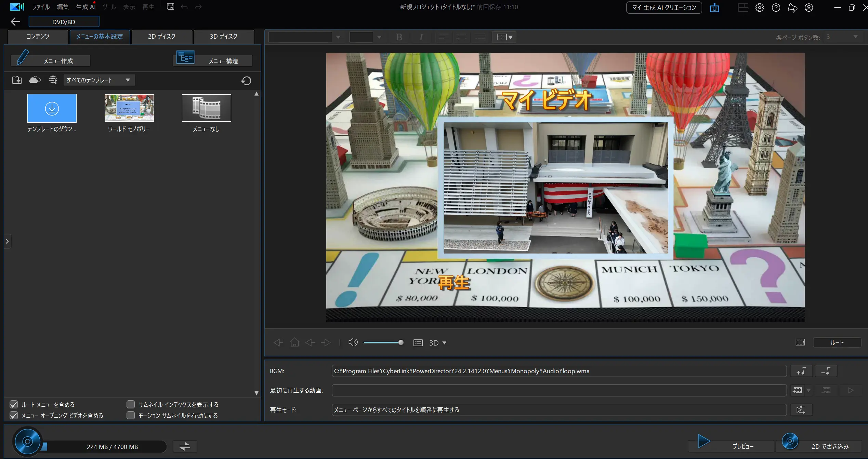Click the layout switch icon in title bar
Screen dimensions: 868x459
tap(743, 8)
